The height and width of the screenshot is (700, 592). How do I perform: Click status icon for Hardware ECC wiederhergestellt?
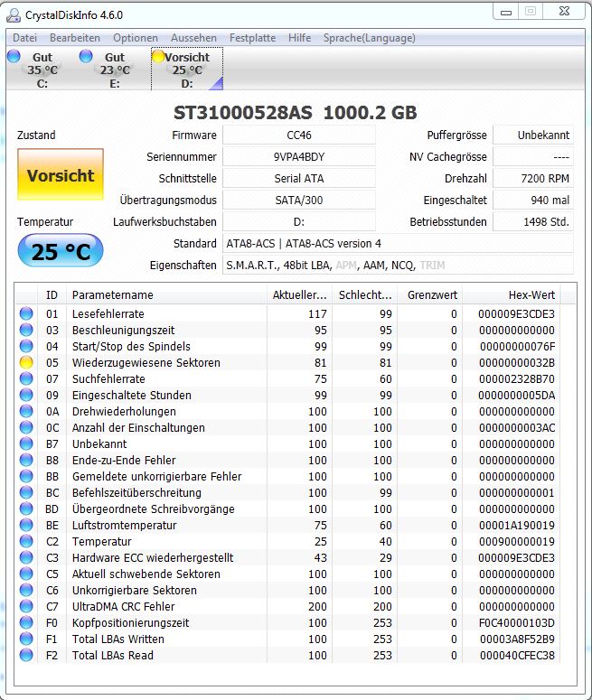tap(26, 557)
